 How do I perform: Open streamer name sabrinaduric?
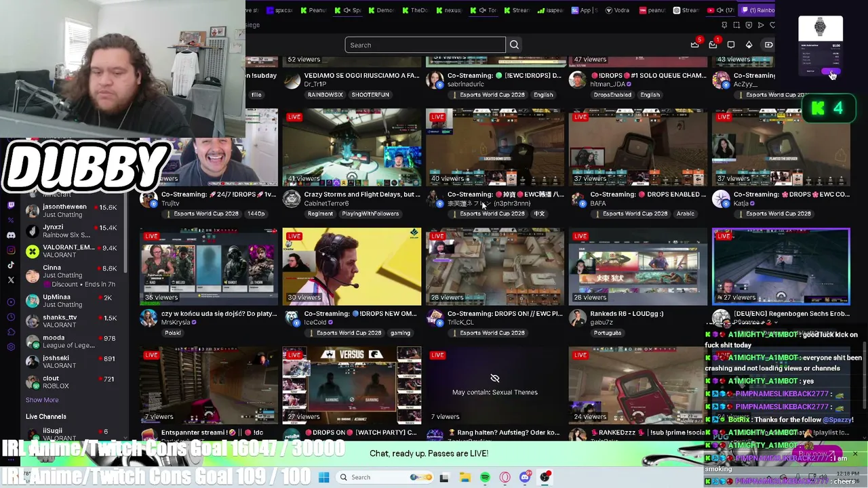[466, 84]
